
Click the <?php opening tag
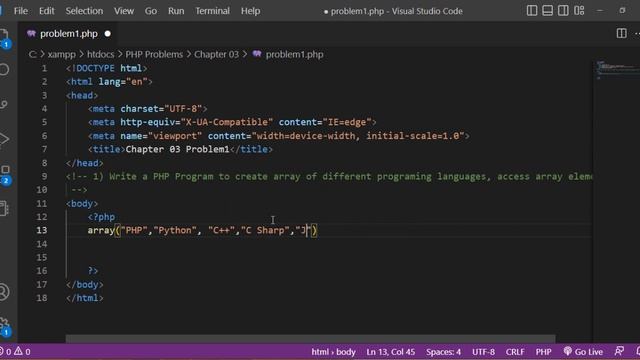(x=101, y=217)
